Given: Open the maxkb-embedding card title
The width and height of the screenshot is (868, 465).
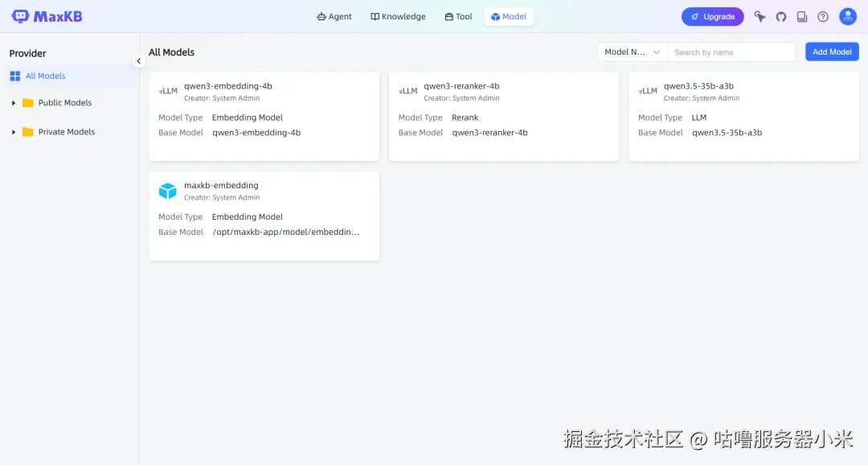Looking at the screenshot, I should [x=222, y=185].
